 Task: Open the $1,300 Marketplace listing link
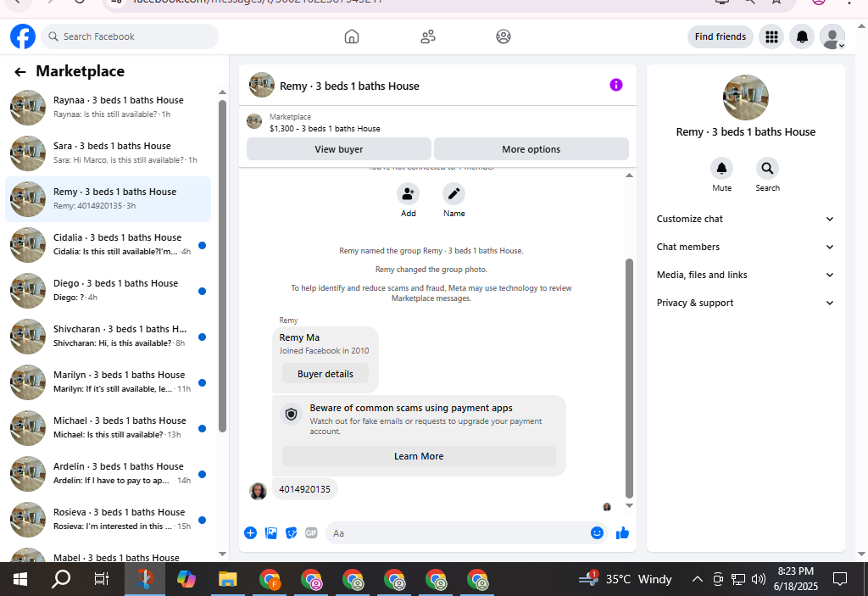[325, 129]
